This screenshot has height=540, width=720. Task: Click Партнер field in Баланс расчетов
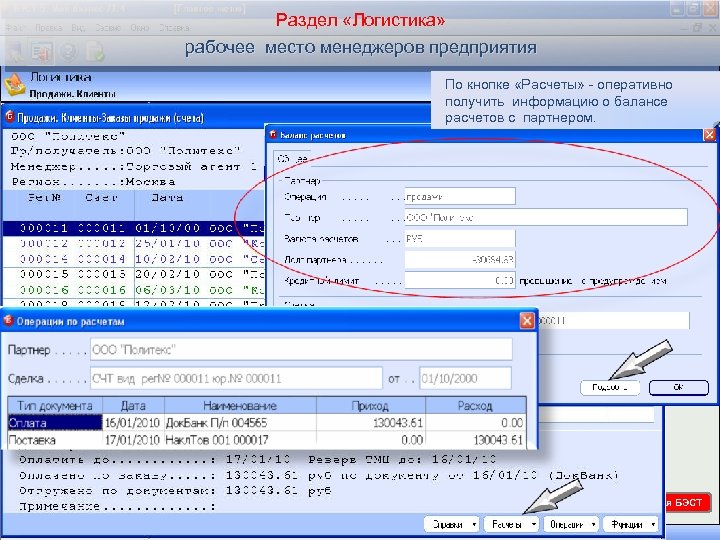(546, 217)
